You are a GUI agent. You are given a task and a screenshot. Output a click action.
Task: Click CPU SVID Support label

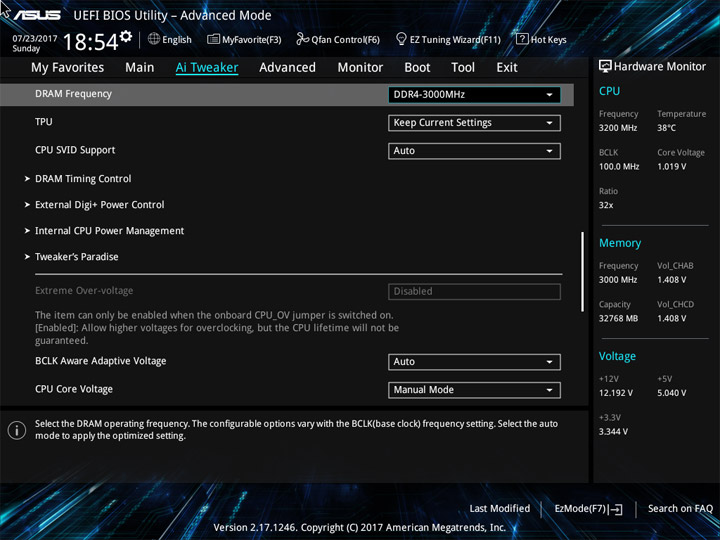tap(75, 150)
